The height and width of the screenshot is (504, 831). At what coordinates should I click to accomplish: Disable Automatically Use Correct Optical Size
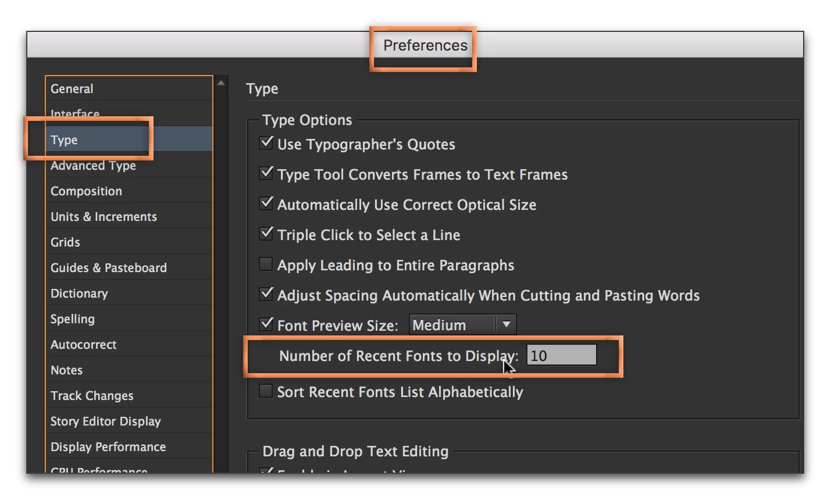point(266,203)
